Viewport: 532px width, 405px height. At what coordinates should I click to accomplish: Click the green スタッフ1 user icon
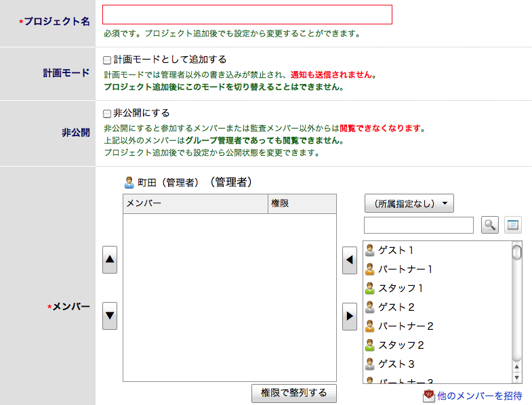tap(370, 289)
